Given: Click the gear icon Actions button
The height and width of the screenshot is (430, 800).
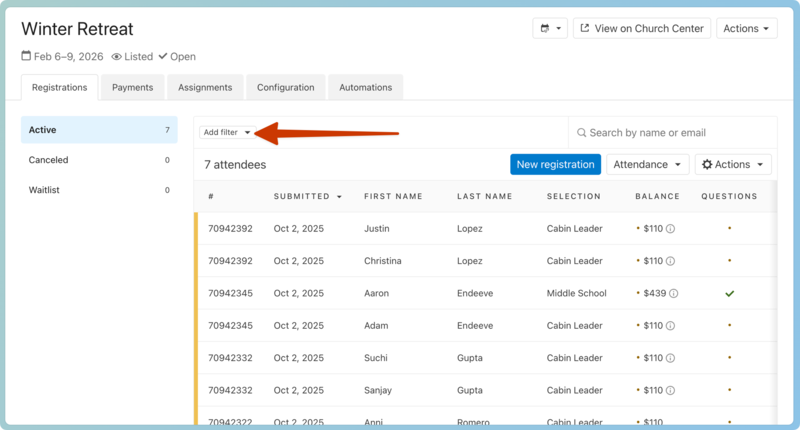Looking at the screenshot, I should point(733,165).
